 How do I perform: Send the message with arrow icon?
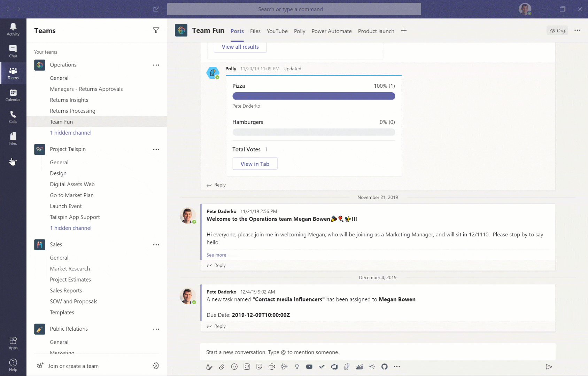click(549, 367)
